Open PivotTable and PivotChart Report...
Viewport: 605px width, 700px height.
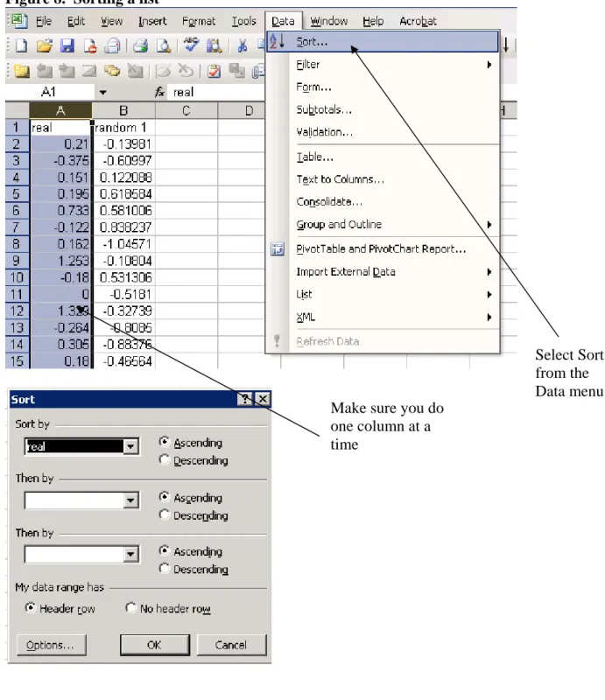tap(383, 248)
